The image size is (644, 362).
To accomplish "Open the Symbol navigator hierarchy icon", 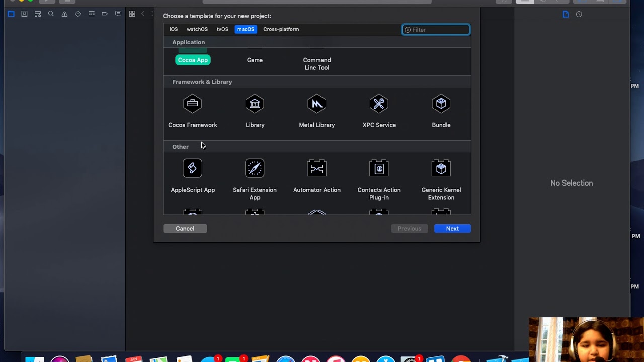I will coord(38,14).
